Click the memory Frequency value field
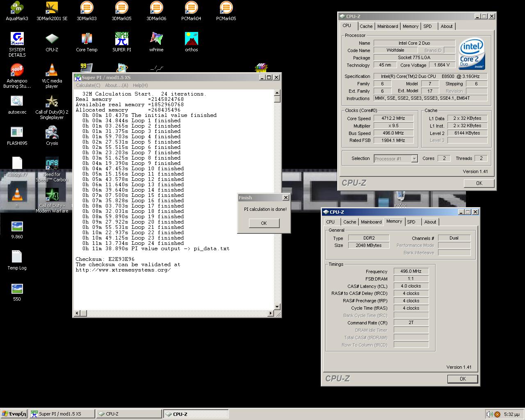The height and width of the screenshot is (420, 525). [x=411, y=271]
